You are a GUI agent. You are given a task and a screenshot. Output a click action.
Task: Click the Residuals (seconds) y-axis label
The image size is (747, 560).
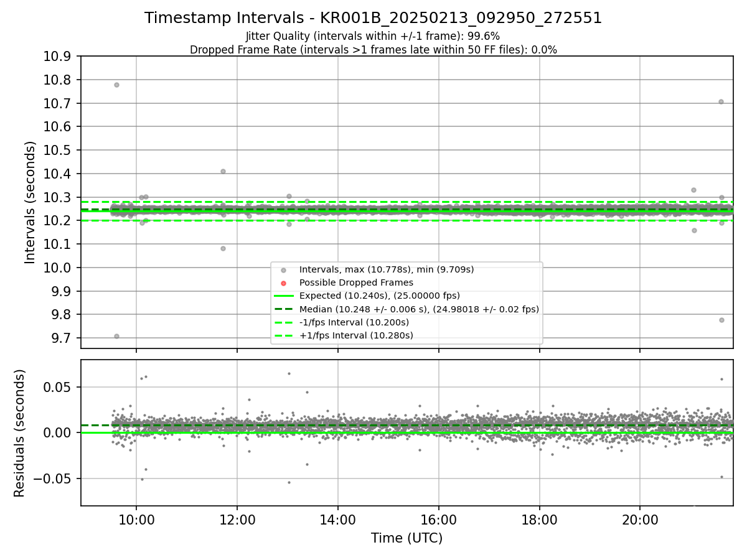coord(19,433)
